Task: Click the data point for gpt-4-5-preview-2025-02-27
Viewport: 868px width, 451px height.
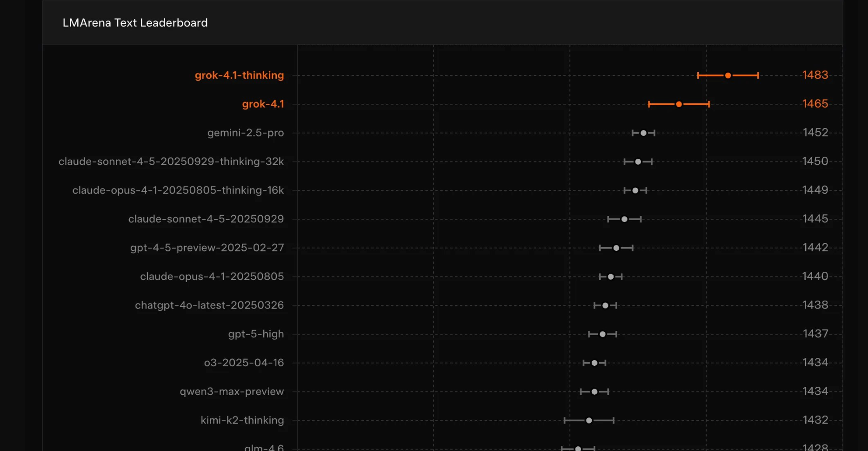Action: coord(616,248)
